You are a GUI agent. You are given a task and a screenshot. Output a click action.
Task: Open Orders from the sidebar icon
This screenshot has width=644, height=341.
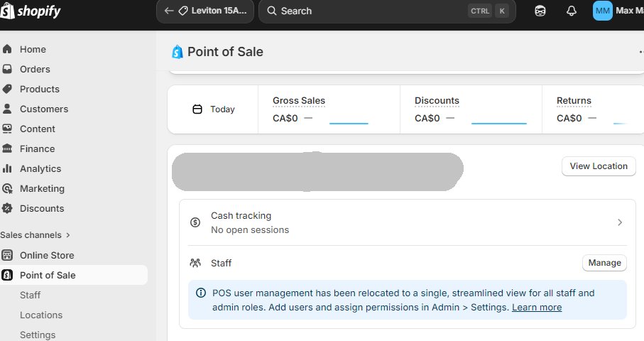[x=8, y=70]
